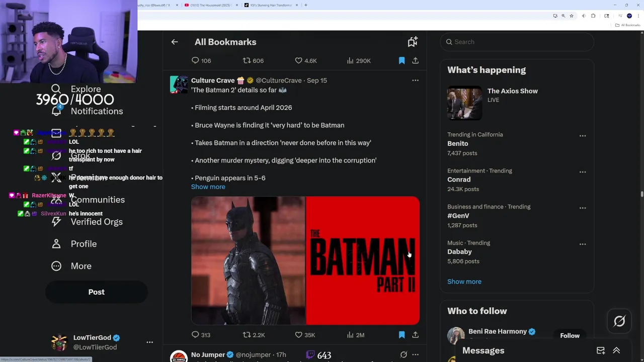Viewport: 644px width, 362px height.
Task: Open the @CultureCrave handle link
Action: click(279, 80)
